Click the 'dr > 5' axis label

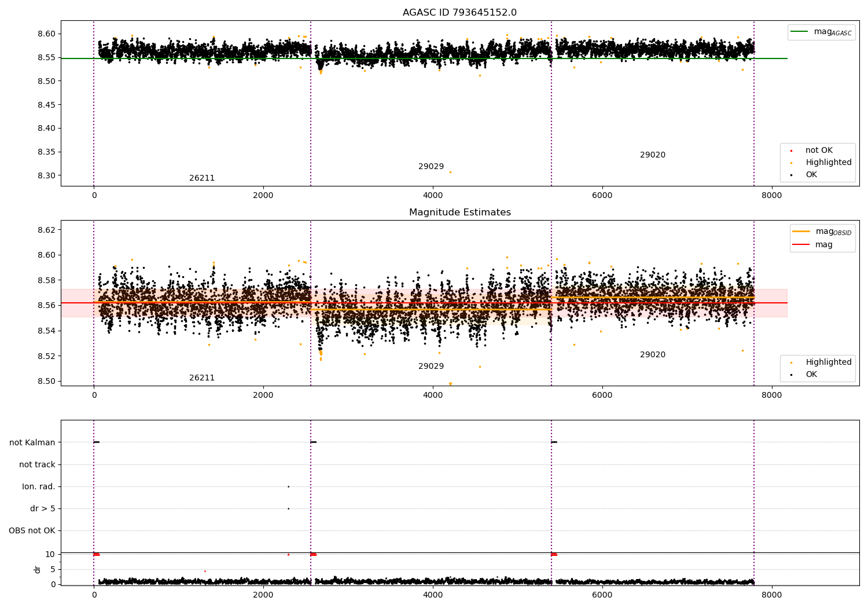pyautogui.click(x=43, y=508)
